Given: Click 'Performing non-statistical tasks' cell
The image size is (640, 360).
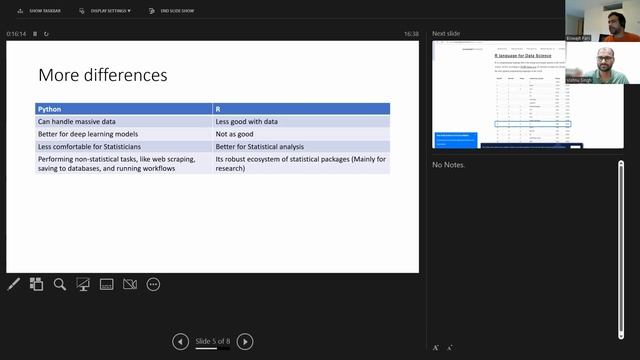Looking at the screenshot, I should point(124,163).
